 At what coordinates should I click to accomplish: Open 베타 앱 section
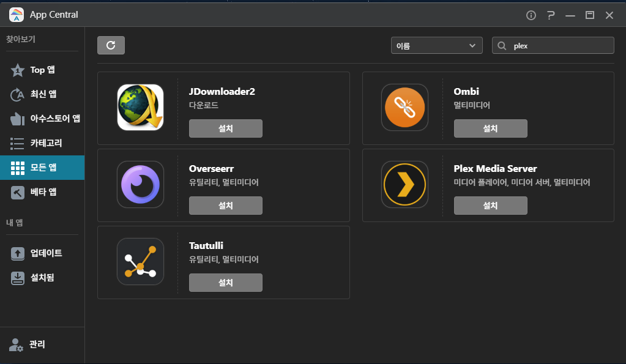coord(42,192)
